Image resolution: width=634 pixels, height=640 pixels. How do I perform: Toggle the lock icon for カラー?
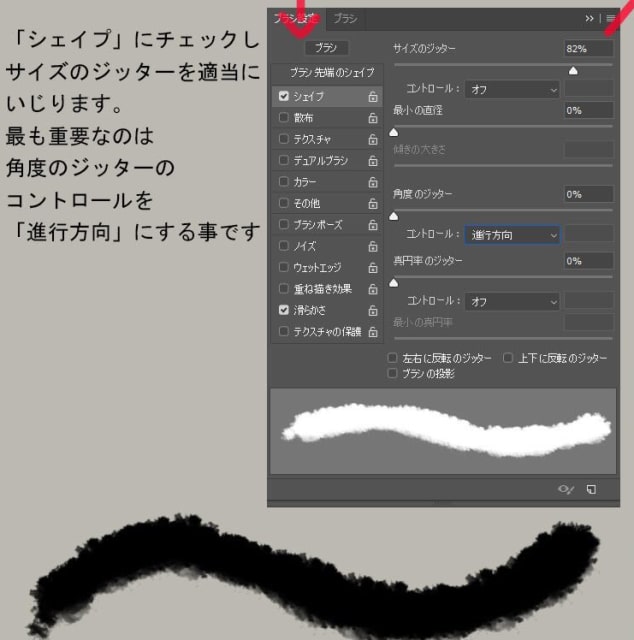(x=373, y=182)
